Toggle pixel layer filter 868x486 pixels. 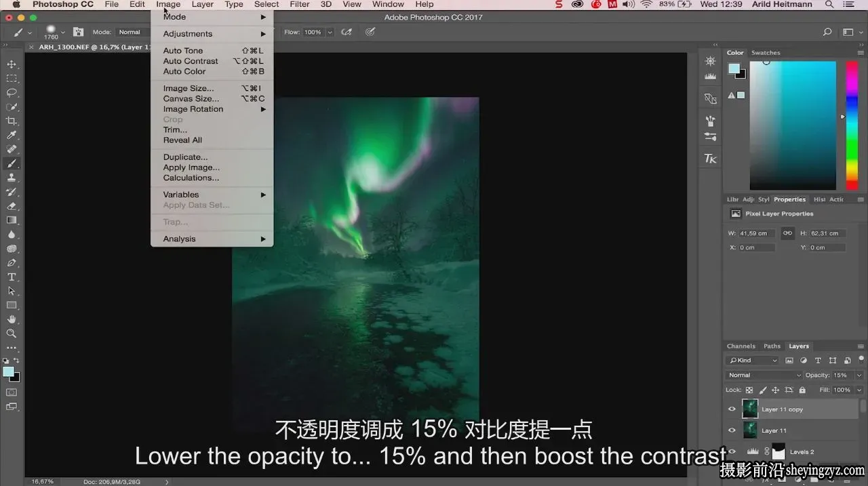click(x=789, y=361)
